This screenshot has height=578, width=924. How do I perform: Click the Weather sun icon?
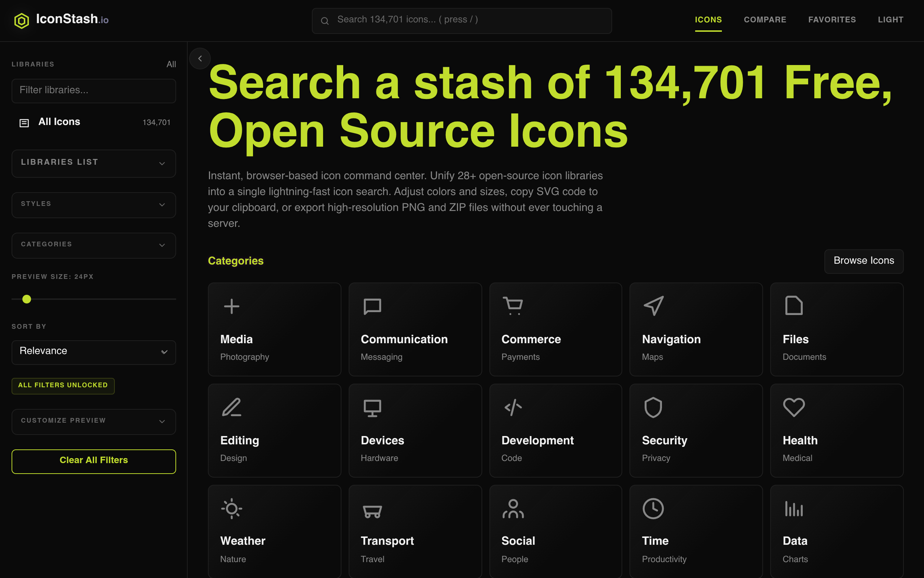(x=231, y=509)
